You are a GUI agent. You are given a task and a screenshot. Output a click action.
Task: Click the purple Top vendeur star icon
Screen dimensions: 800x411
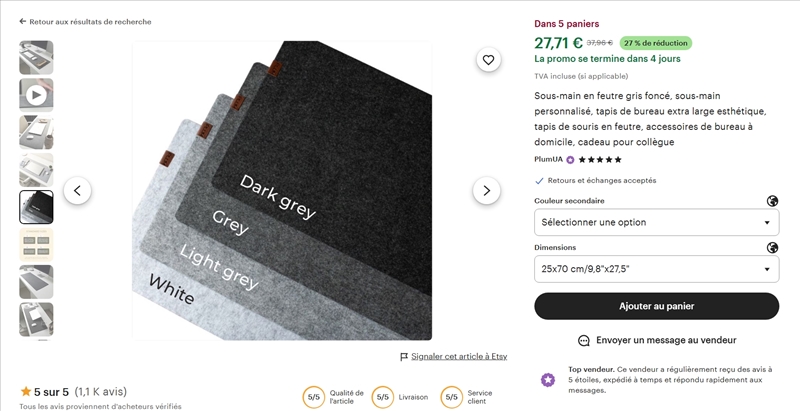[548, 379]
